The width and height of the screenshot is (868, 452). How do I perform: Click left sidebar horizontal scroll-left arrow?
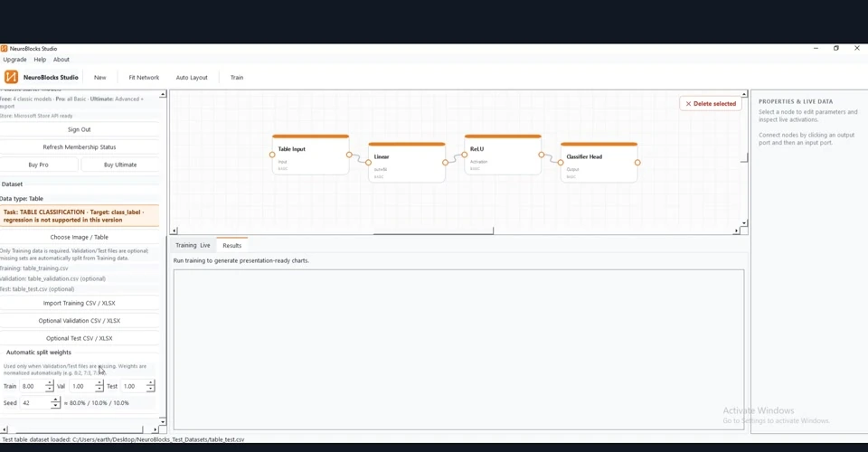tap(4, 429)
